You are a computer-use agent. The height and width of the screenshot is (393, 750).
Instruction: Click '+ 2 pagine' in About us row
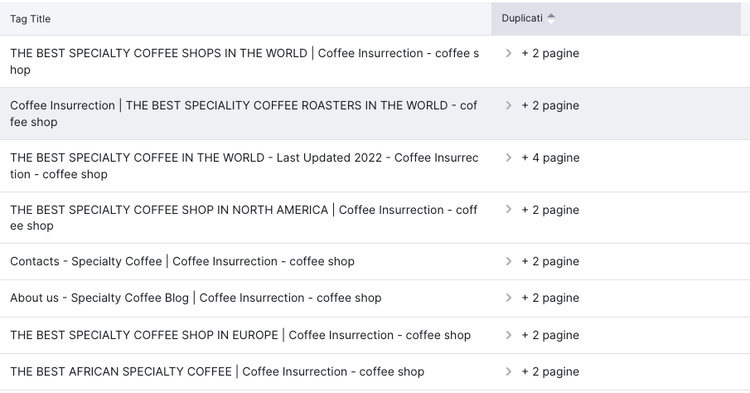coord(550,298)
